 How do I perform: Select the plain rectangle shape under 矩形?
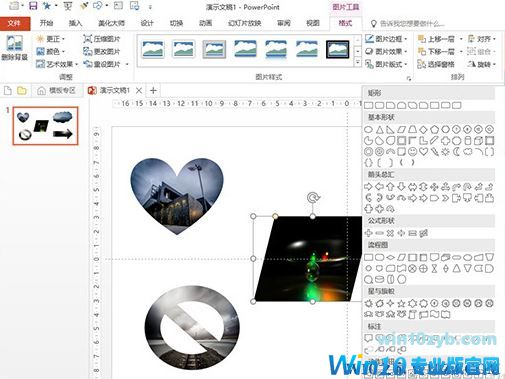tap(368, 105)
